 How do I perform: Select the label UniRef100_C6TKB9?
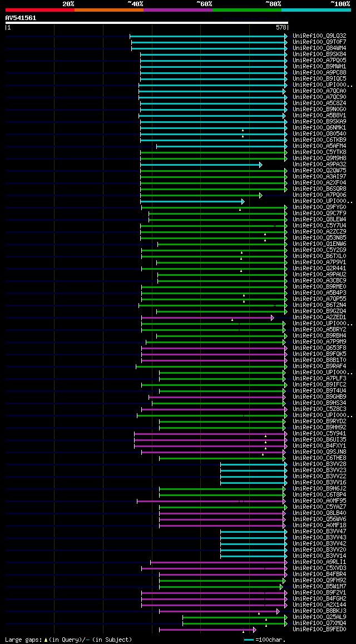coord(319,140)
